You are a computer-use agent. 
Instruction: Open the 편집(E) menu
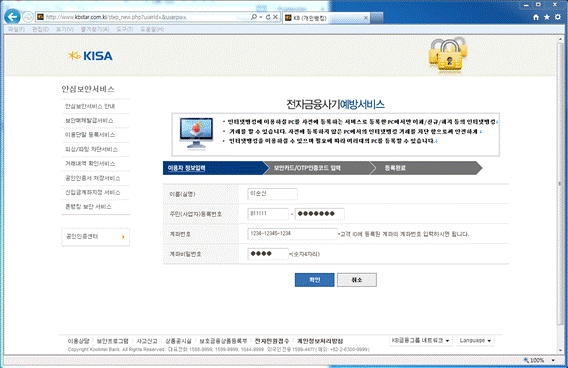point(40,29)
